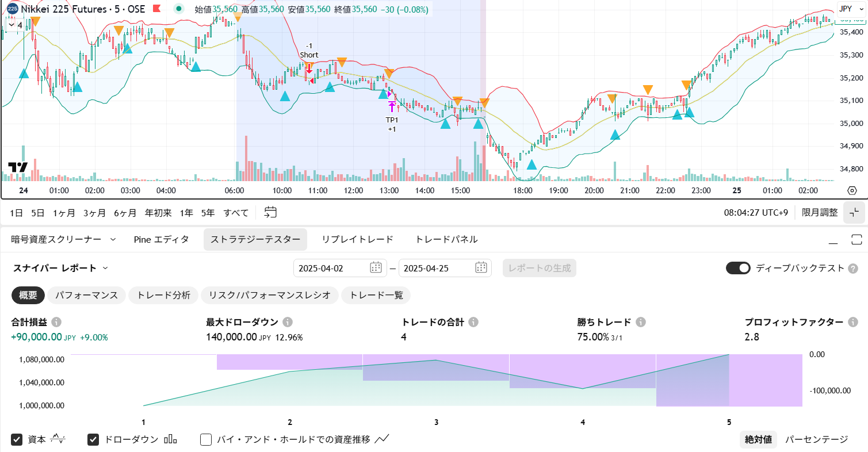Open the リスク/パフォーマンスレシオ tab
This screenshot has width=868, height=452.
click(x=270, y=296)
